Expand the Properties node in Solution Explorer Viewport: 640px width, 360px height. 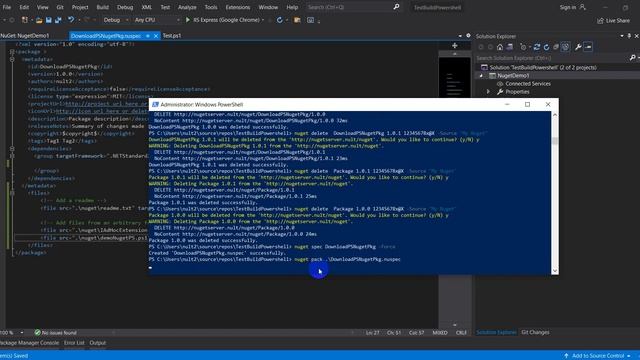pos(489,92)
